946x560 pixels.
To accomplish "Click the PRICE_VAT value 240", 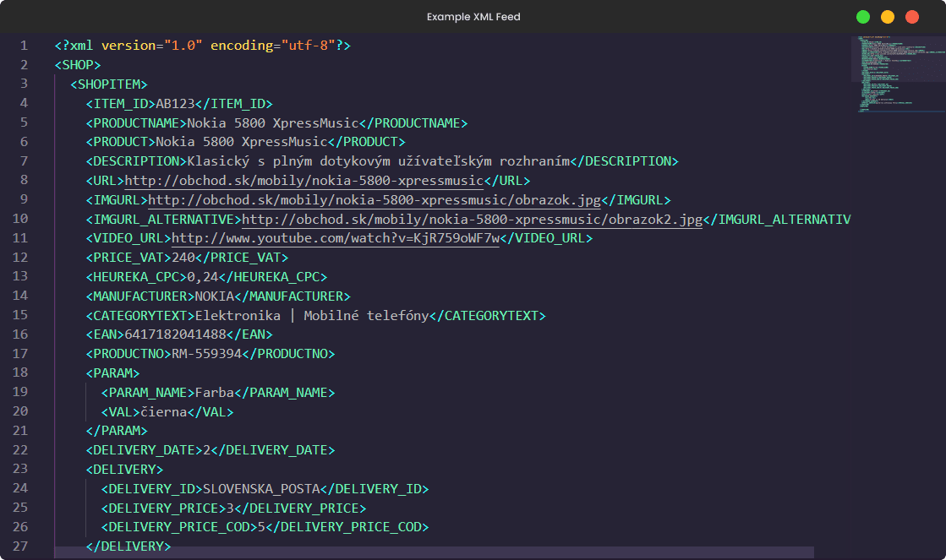I will click(183, 258).
